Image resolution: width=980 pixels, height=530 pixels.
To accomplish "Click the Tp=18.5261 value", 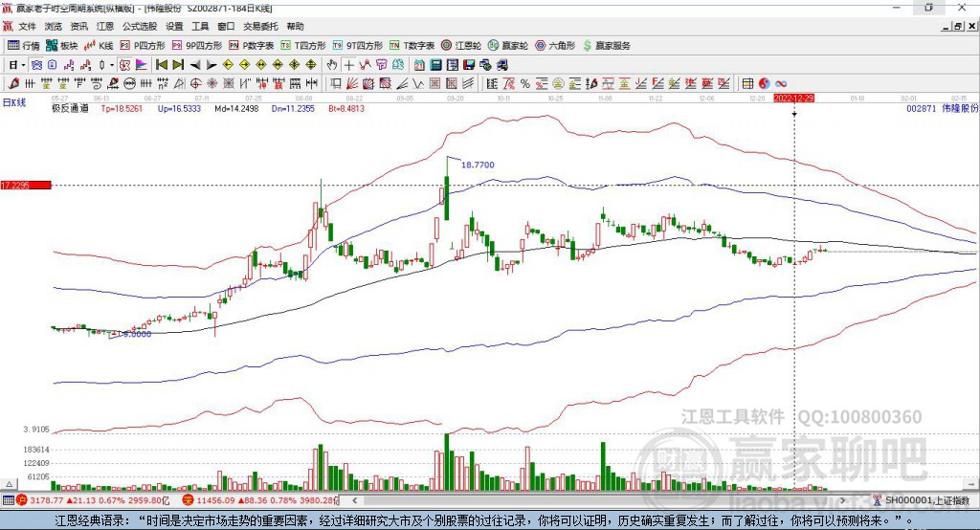I will (122, 108).
